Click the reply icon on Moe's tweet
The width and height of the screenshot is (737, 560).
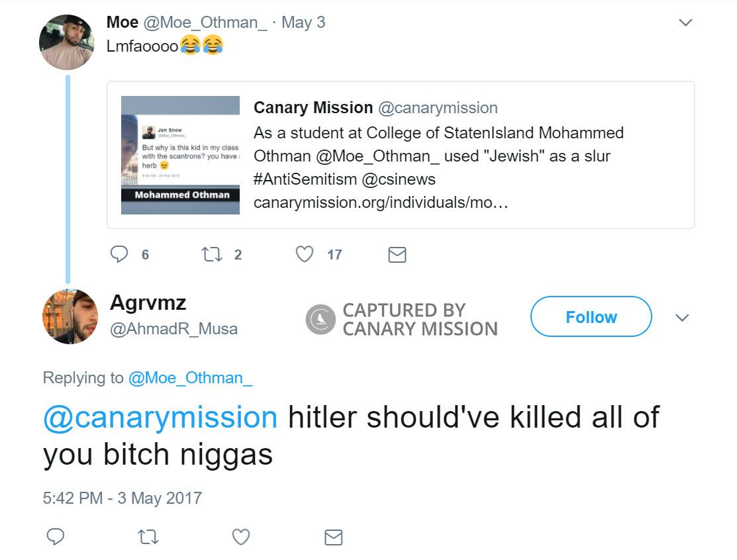pyautogui.click(x=120, y=254)
